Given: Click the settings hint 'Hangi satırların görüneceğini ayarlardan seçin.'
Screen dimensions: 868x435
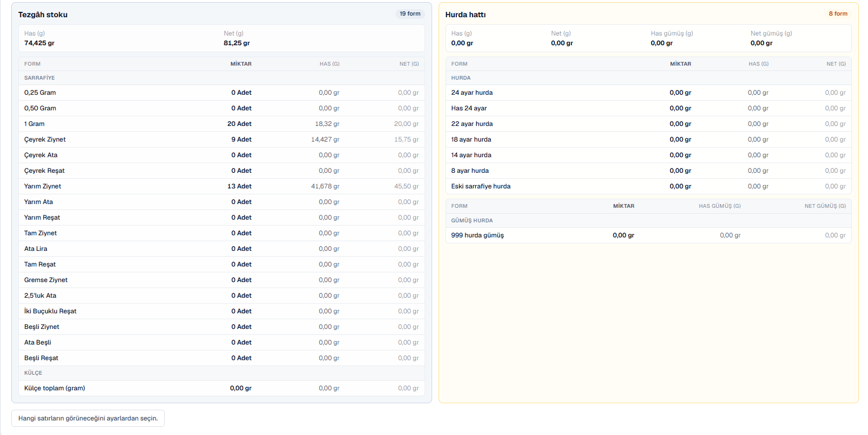Looking at the screenshot, I should pyautogui.click(x=88, y=418).
